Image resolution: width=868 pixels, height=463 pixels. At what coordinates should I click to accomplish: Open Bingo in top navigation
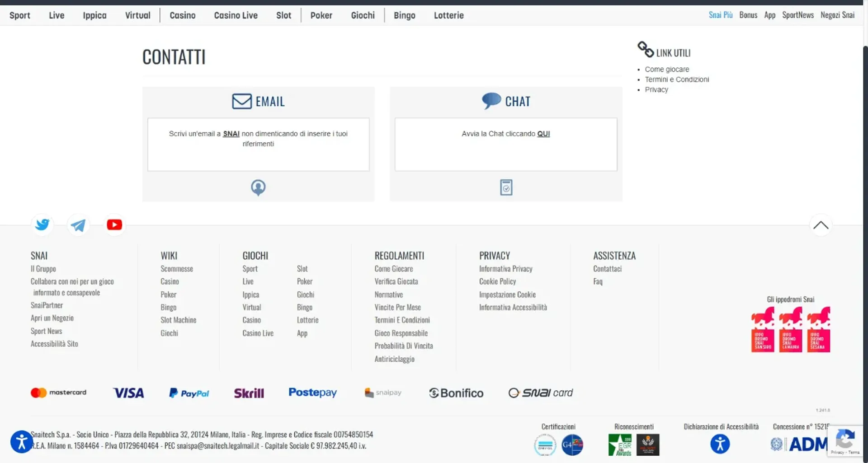(404, 15)
